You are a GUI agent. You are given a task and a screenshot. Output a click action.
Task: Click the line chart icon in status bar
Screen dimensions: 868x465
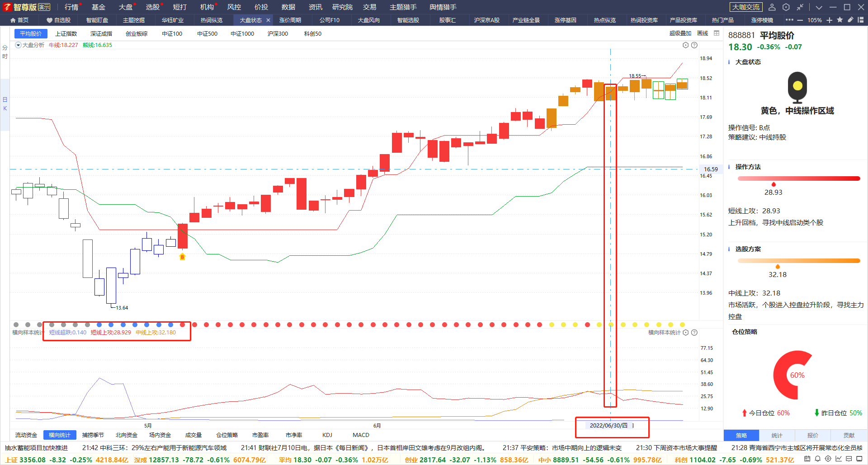[x=839, y=459]
